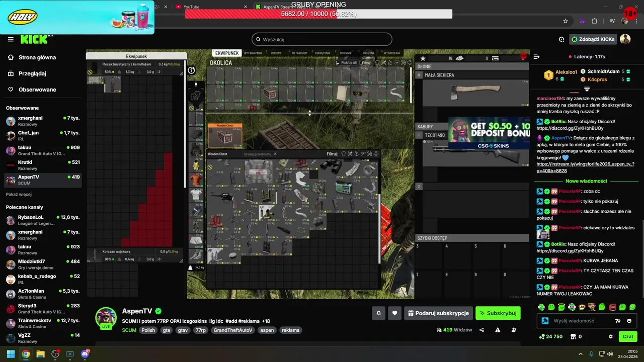
Task: Open the channel points 24 750 balance
Action: click(551, 336)
